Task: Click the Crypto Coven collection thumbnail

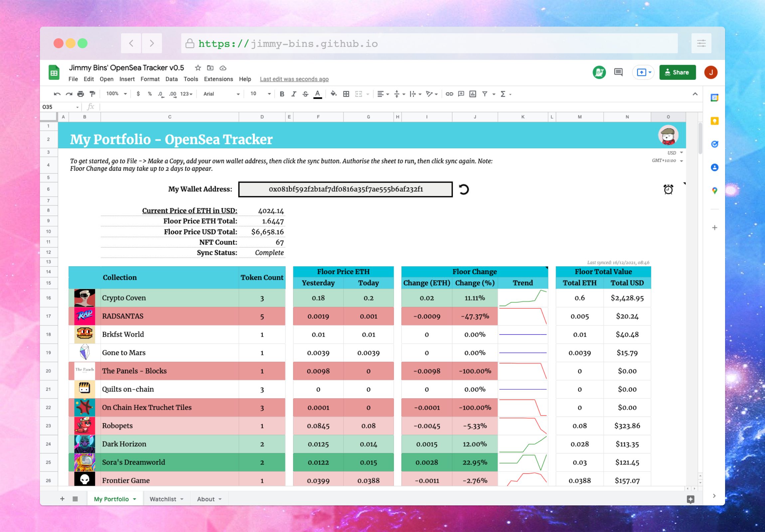Action: point(84,298)
